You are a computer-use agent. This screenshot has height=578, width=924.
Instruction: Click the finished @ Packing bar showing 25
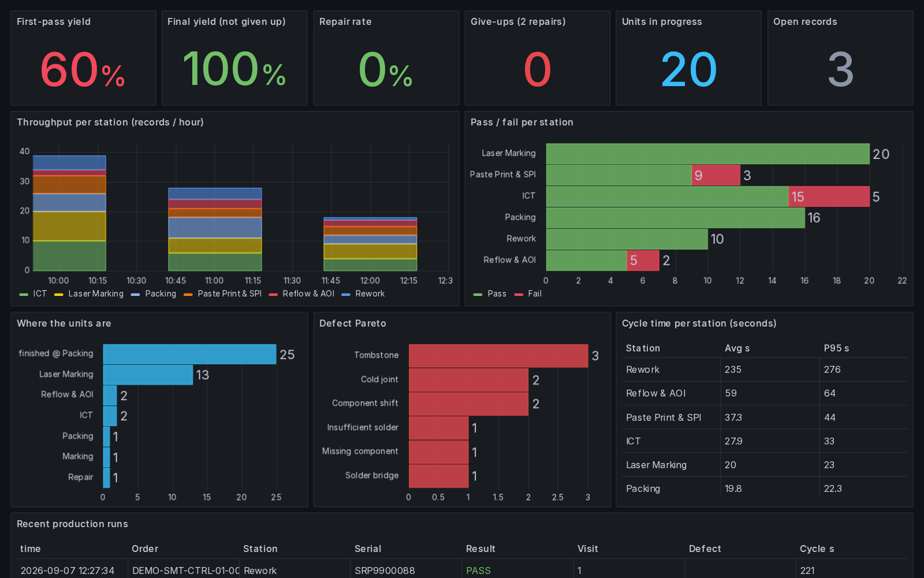(x=189, y=354)
